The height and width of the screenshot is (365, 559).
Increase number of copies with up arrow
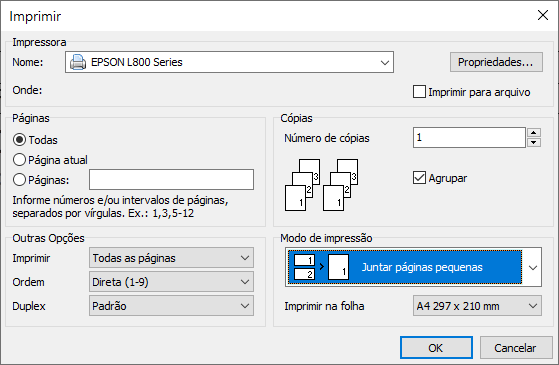(534, 133)
